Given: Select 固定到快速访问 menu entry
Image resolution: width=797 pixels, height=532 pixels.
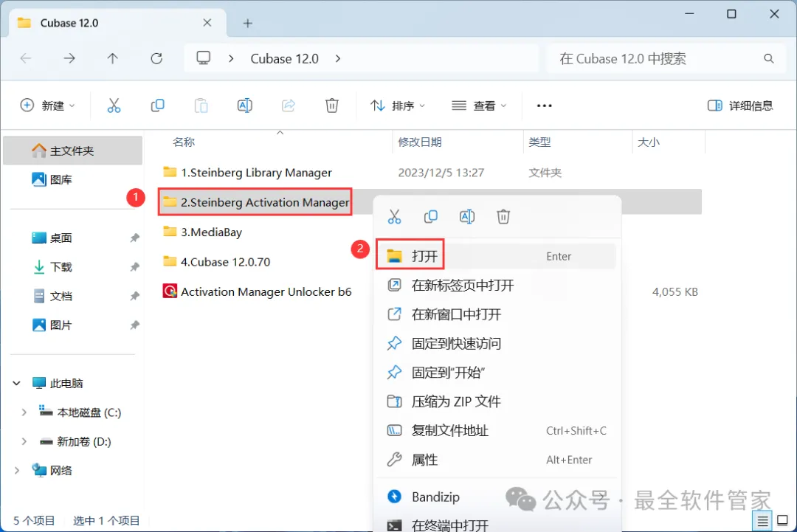Looking at the screenshot, I should pos(496,344).
